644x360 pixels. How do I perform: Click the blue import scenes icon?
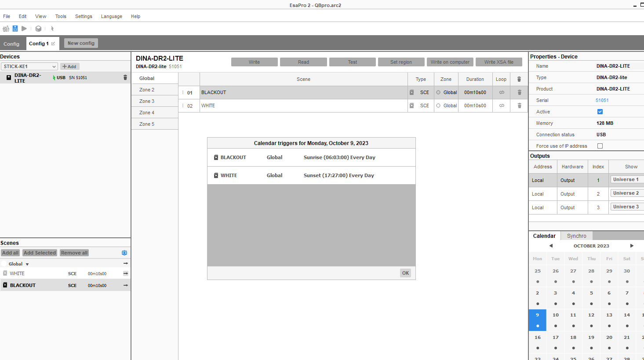coord(124,253)
